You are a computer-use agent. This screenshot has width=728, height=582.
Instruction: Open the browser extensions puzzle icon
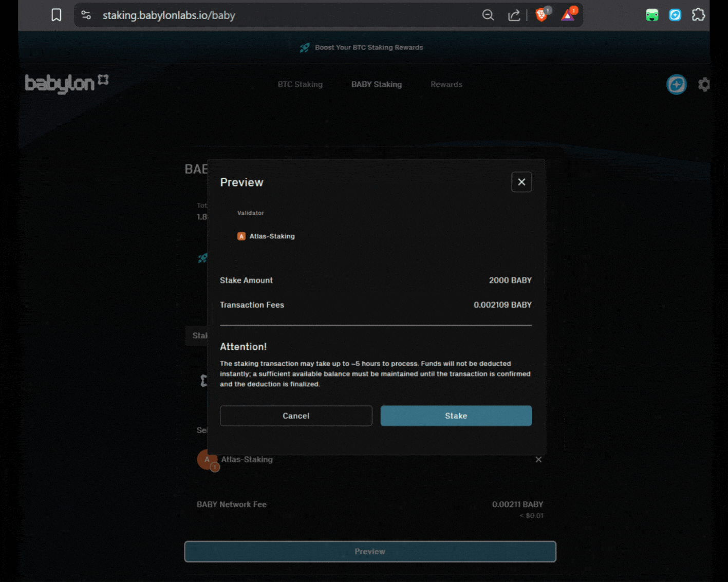click(x=698, y=15)
